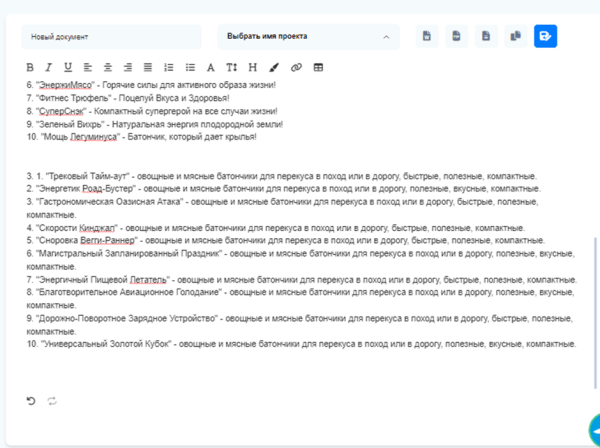Insert a numbered list

(168, 68)
